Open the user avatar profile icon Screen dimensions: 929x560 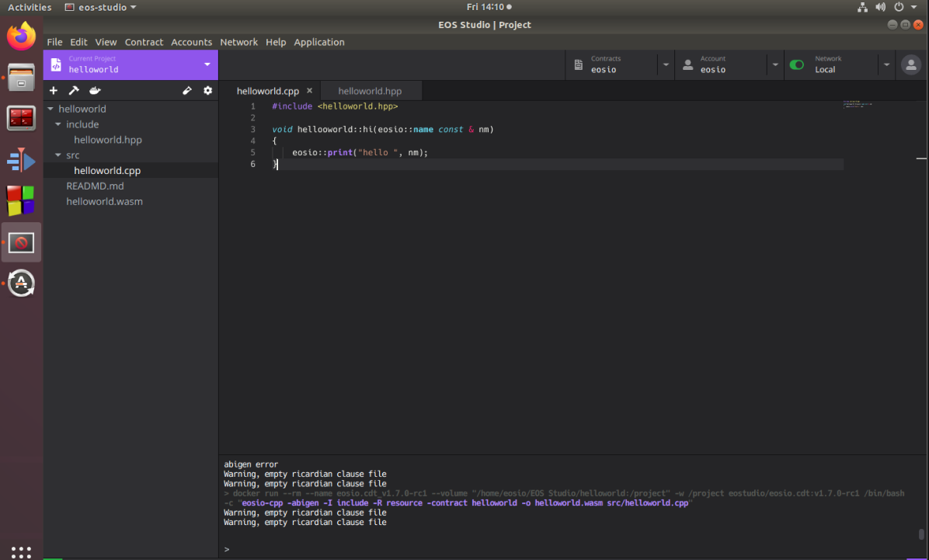(911, 64)
